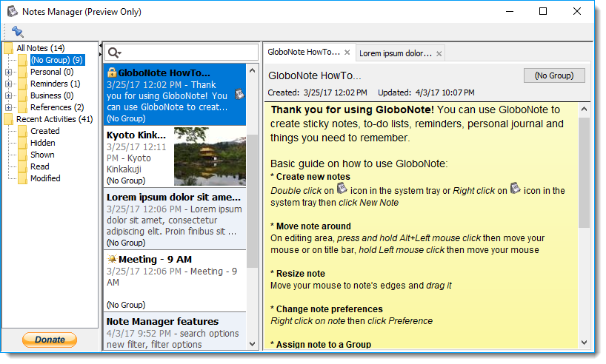Click the Business group folder icon
The height and width of the screenshot is (364, 606).
tap(23, 95)
